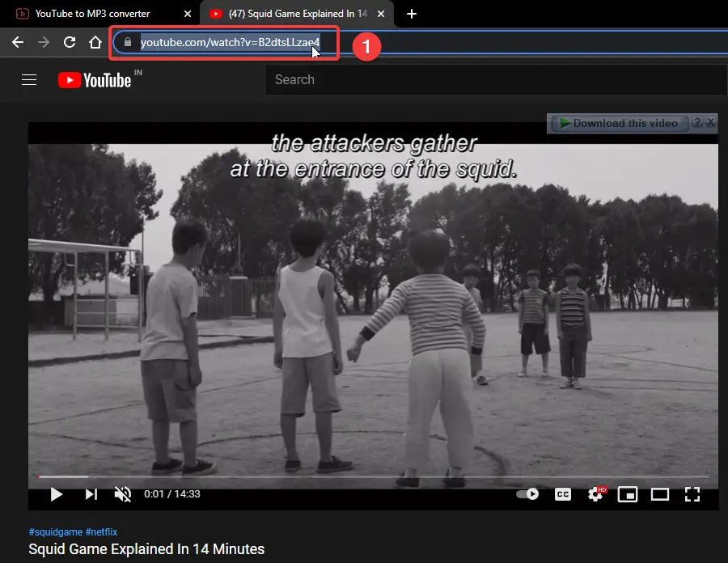728x563 pixels.
Task: Play the video with the play button
Action: 56,494
